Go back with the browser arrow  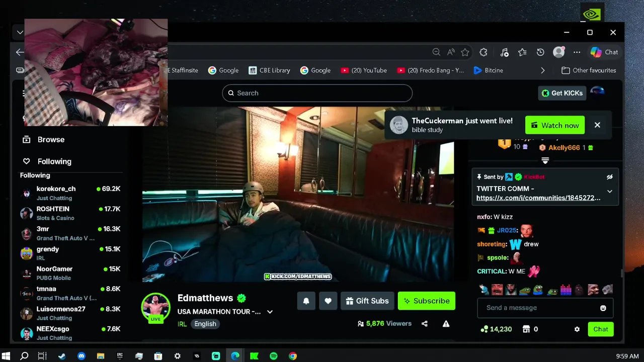[20, 52]
